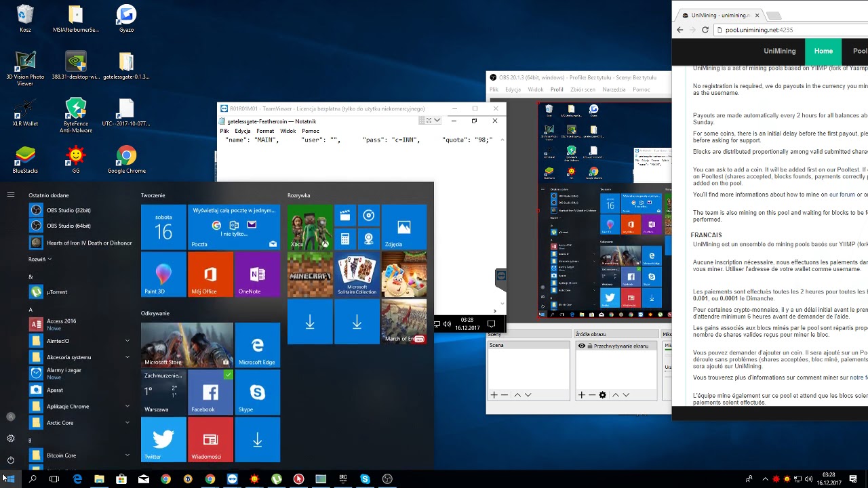
Task: Select the XLR Wallet desktop icon
Action: [25, 113]
